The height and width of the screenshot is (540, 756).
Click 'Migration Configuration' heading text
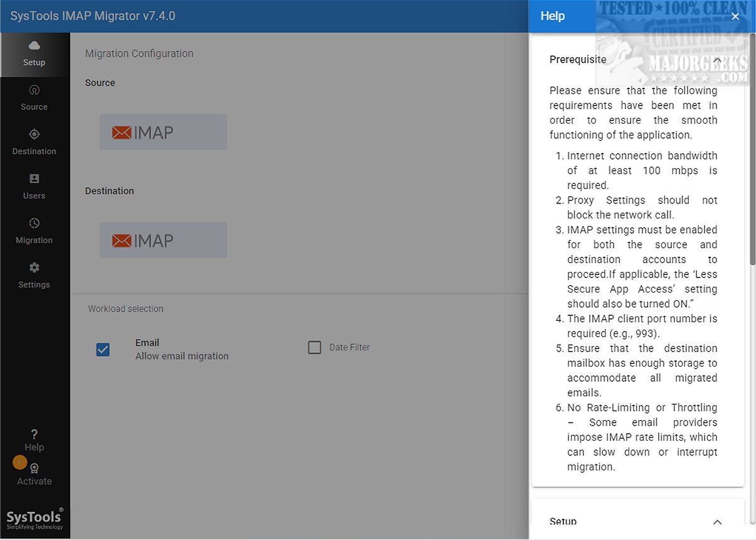pos(139,53)
